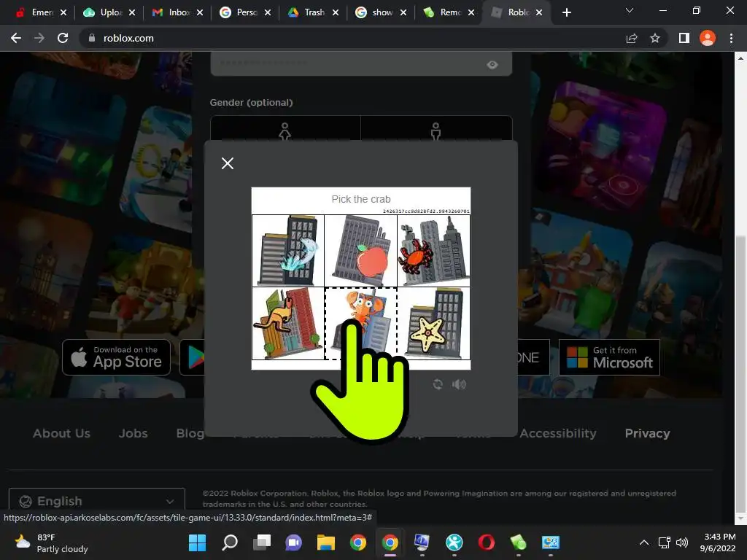Open the Jobs footer link
This screenshot has height=560, width=747.
[133, 433]
